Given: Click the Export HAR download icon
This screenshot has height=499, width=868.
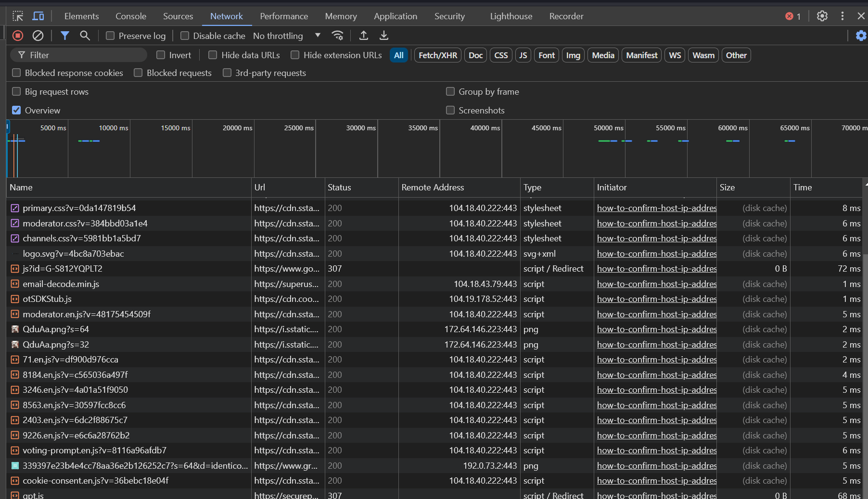Looking at the screenshot, I should pyautogui.click(x=384, y=36).
